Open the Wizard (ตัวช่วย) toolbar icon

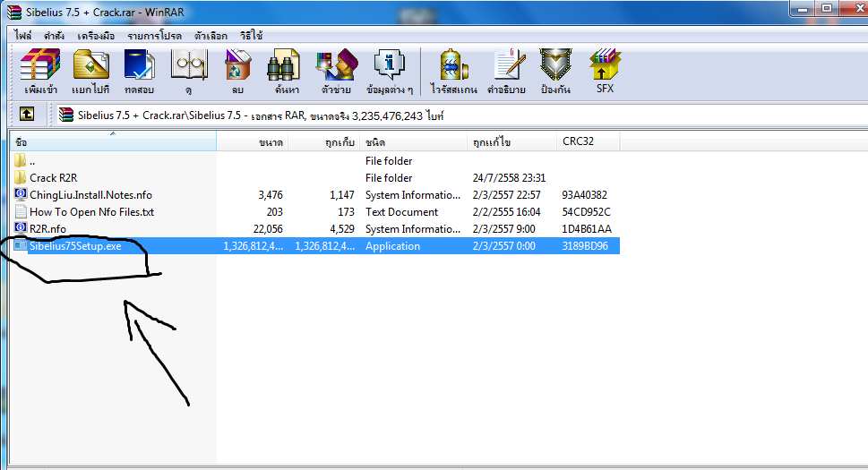point(337,64)
